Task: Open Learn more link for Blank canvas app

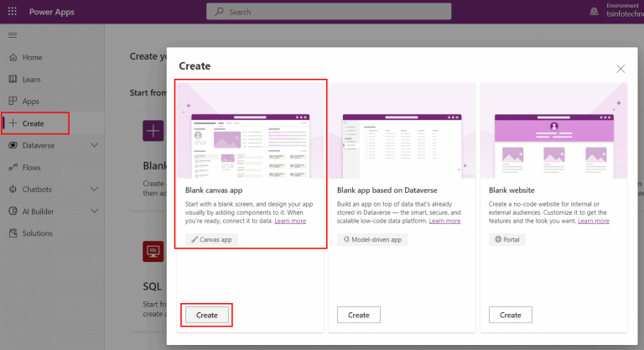Action: click(290, 221)
